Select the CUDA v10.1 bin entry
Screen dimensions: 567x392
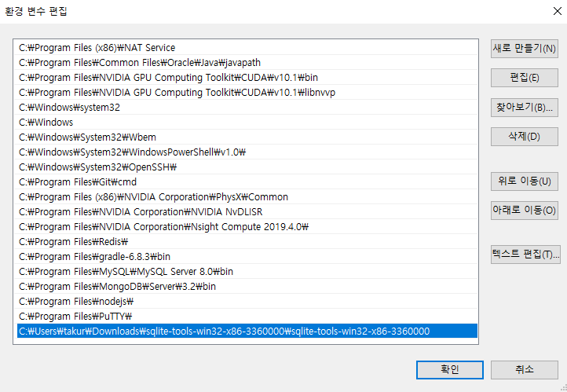247,78
